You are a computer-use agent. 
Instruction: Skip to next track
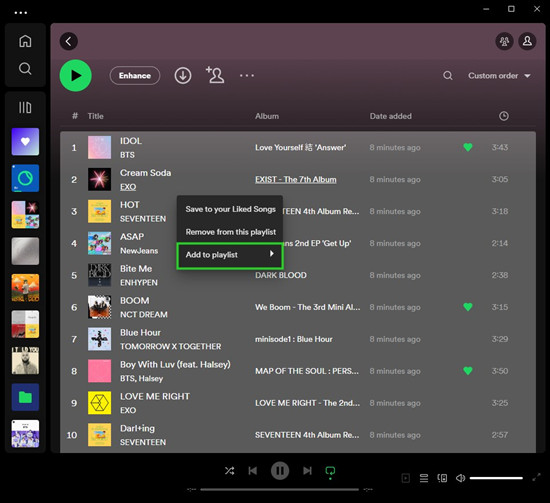pyautogui.click(x=307, y=471)
